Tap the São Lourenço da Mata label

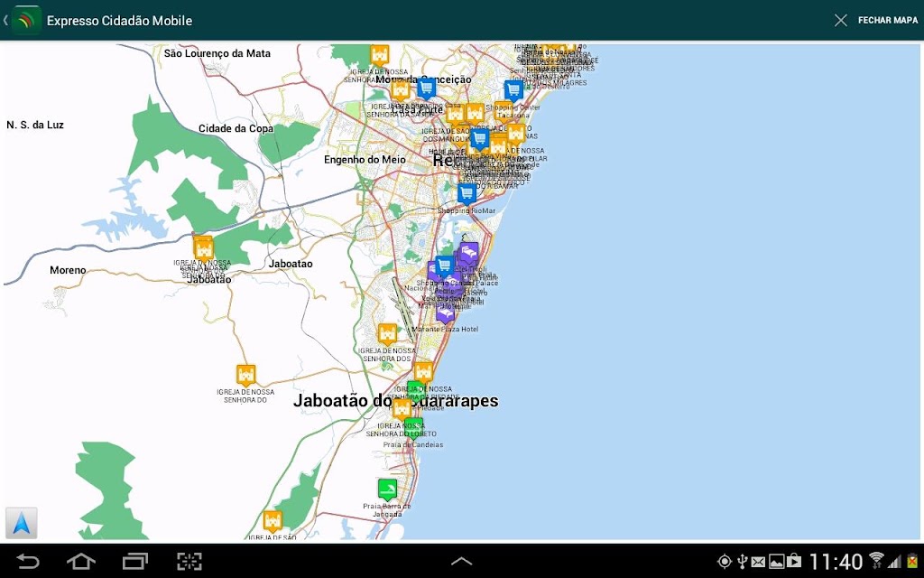click(217, 53)
